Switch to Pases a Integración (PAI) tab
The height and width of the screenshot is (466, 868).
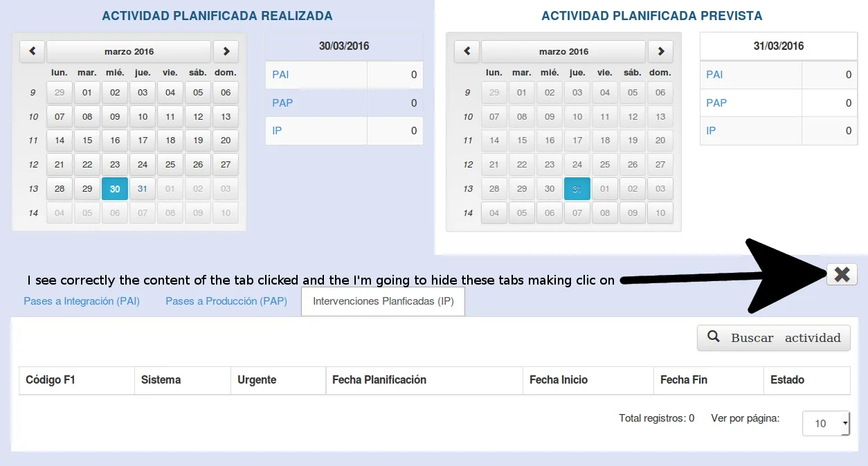(82, 302)
